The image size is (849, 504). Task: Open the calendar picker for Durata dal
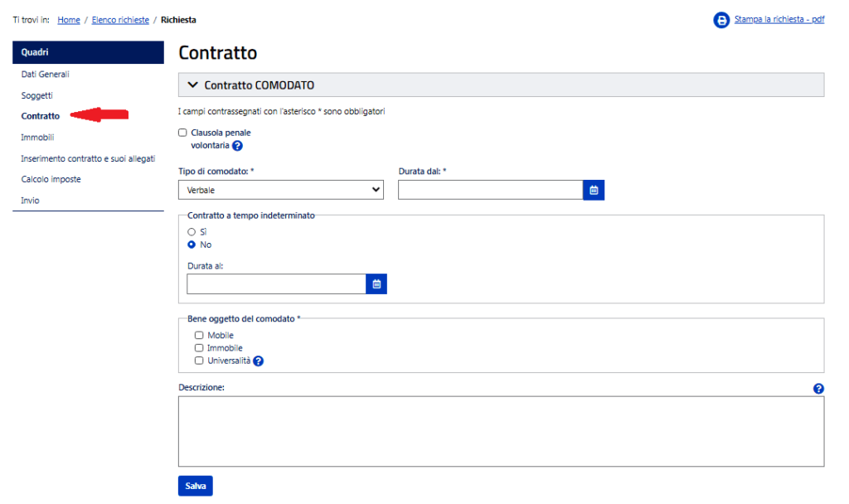(x=594, y=190)
